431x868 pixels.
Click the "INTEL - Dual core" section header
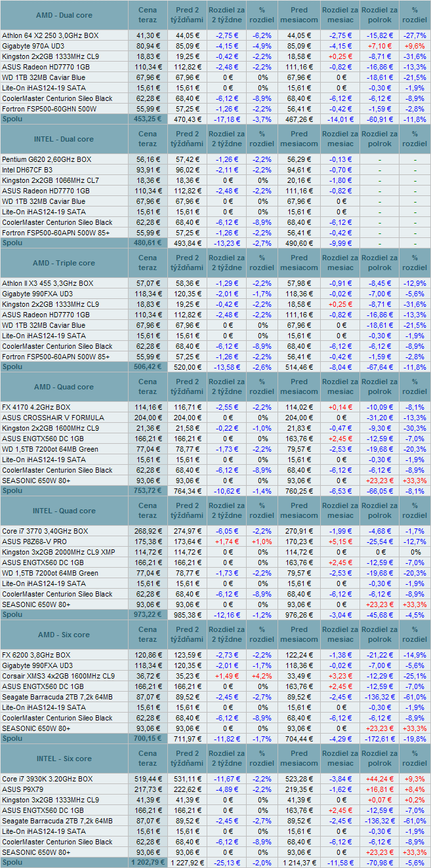tap(64, 140)
